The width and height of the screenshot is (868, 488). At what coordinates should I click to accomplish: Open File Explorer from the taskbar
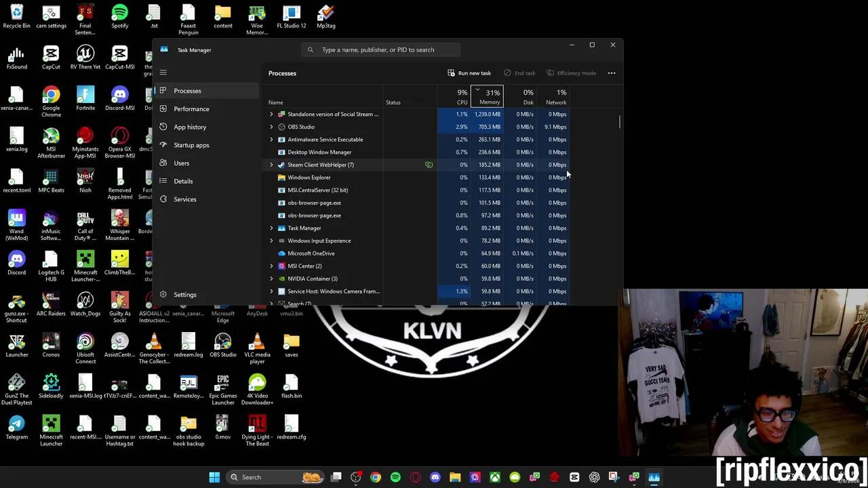pyautogui.click(x=455, y=477)
